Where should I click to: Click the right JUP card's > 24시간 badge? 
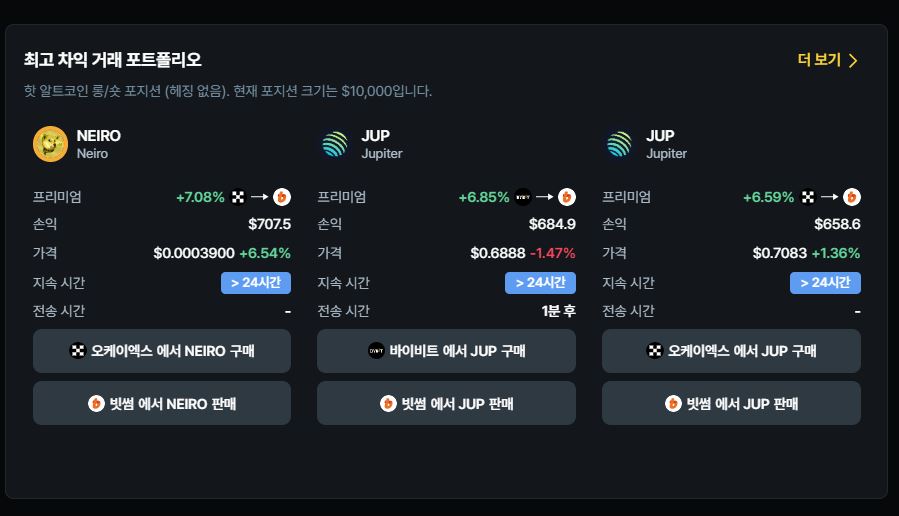tap(825, 283)
